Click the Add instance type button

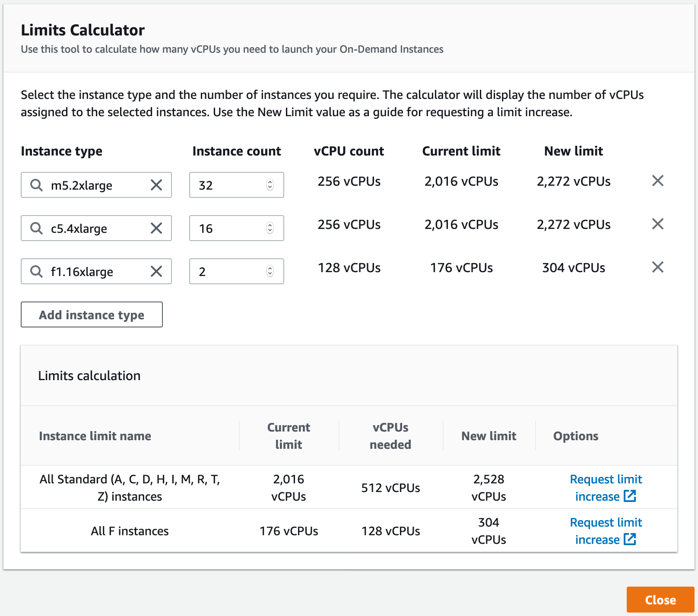click(92, 314)
